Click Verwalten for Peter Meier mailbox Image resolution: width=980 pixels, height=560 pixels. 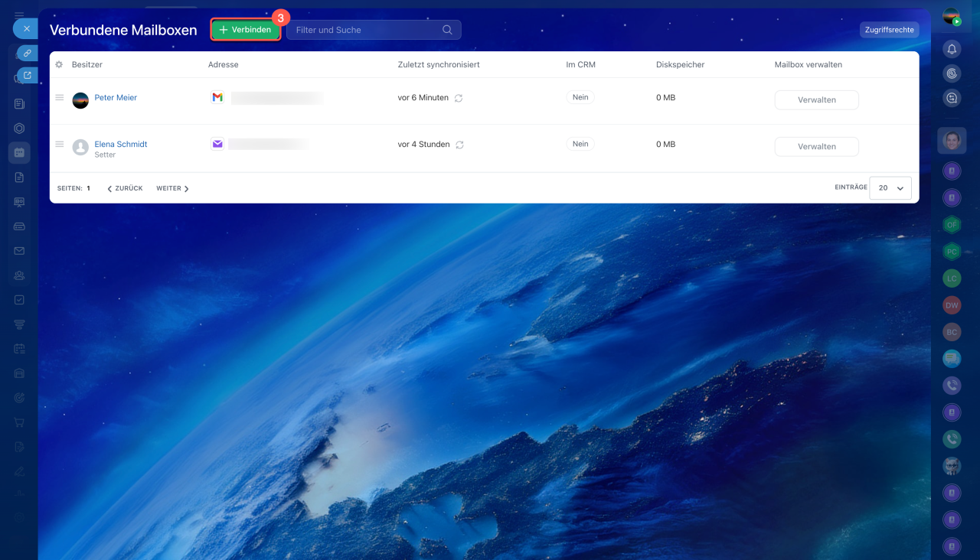[x=817, y=100]
